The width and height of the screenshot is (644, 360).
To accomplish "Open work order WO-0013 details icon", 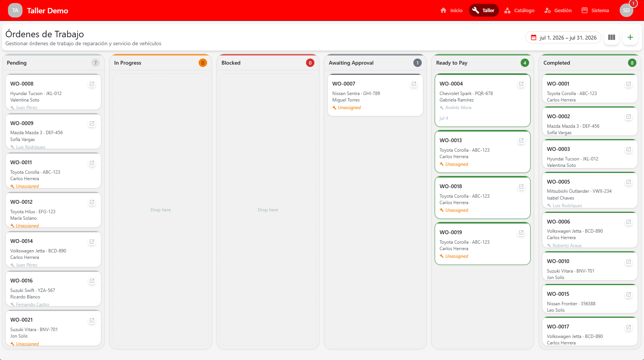I will coord(521,141).
